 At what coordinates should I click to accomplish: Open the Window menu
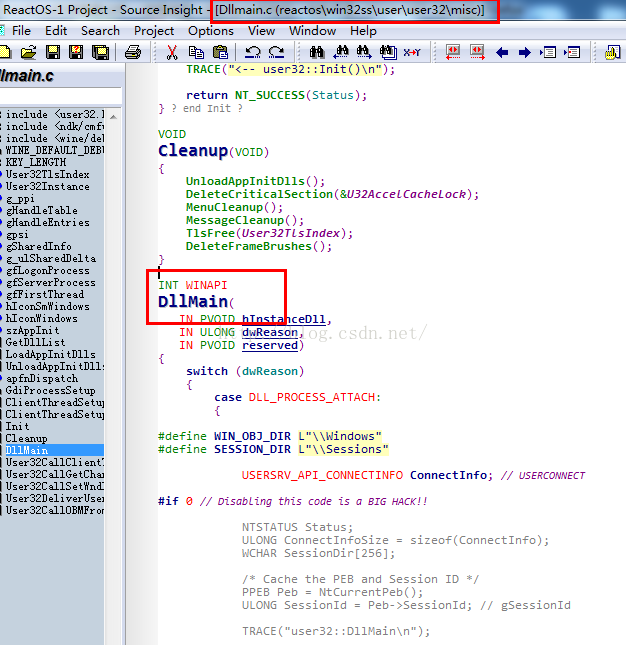(x=312, y=31)
